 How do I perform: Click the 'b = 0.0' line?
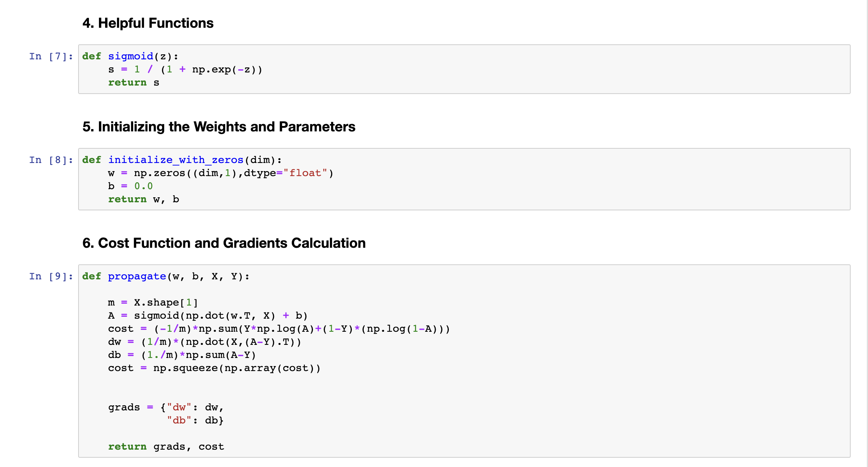pyautogui.click(x=130, y=186)
